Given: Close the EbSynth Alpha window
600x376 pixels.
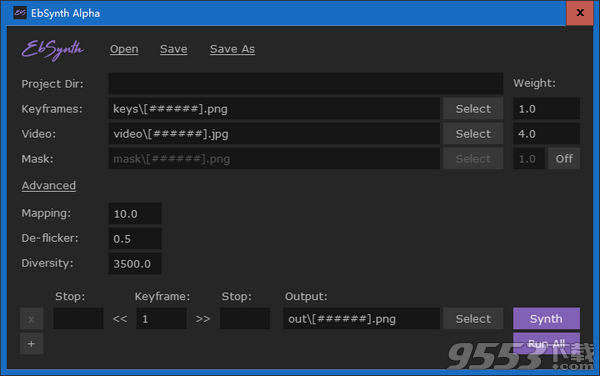Looking at the screenshot, I should click(580, 13).
